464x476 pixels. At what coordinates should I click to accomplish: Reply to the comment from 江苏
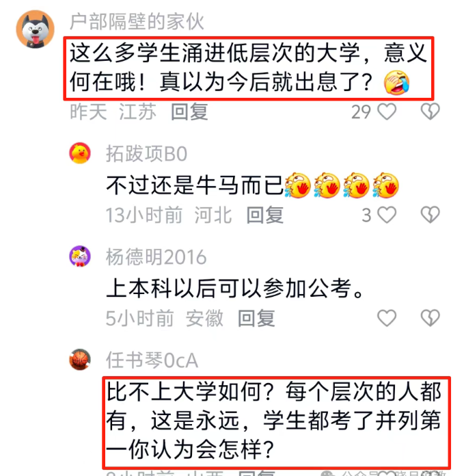[x=189, y=111]
